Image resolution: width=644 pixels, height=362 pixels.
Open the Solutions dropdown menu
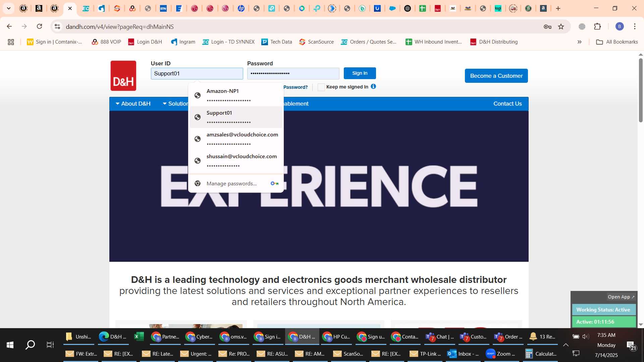(175, 104)
